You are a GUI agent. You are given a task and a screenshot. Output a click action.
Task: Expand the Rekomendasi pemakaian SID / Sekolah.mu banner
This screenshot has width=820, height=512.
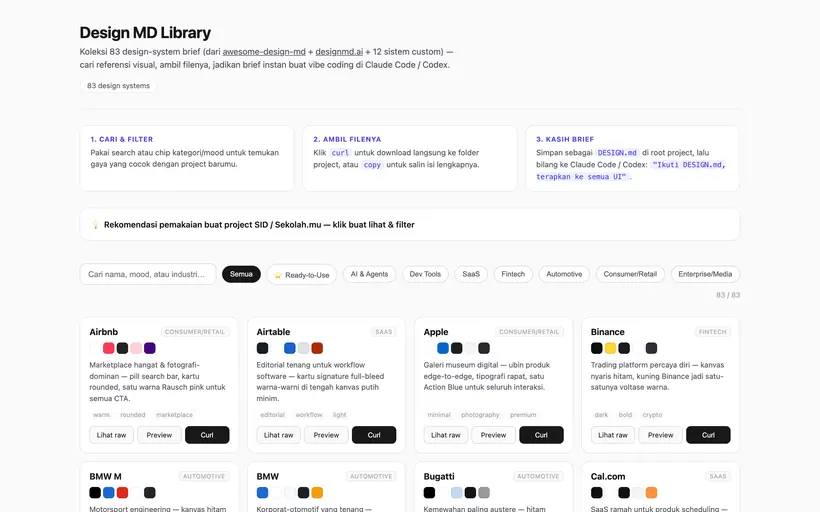(x=409, y=224)
